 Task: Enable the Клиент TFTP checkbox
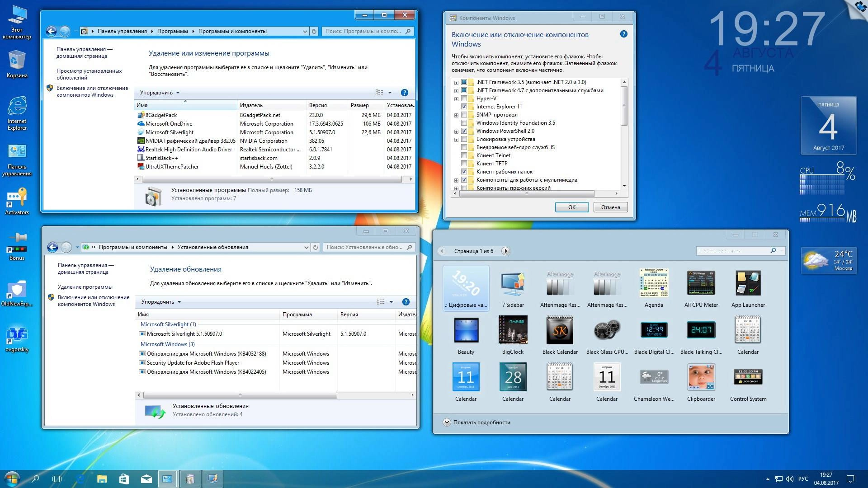(464, 164)
